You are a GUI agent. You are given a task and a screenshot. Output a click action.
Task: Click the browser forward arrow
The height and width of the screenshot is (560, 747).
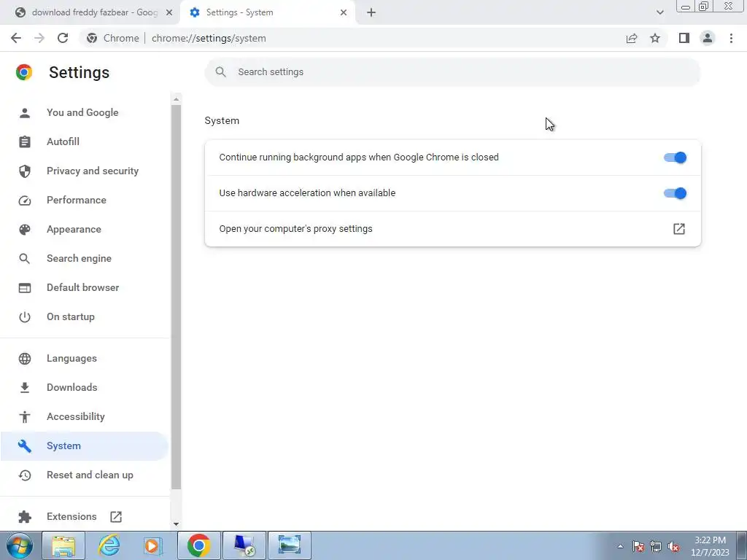coord(39,38)
